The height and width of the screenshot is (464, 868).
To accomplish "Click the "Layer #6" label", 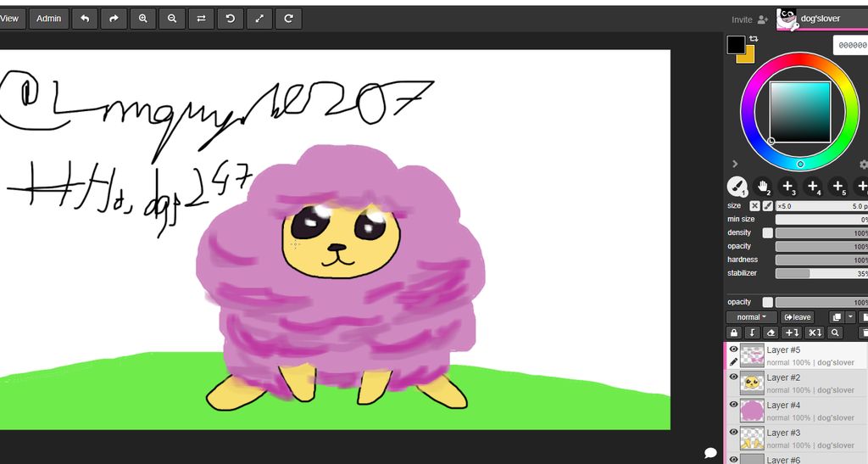I will 783,460.
